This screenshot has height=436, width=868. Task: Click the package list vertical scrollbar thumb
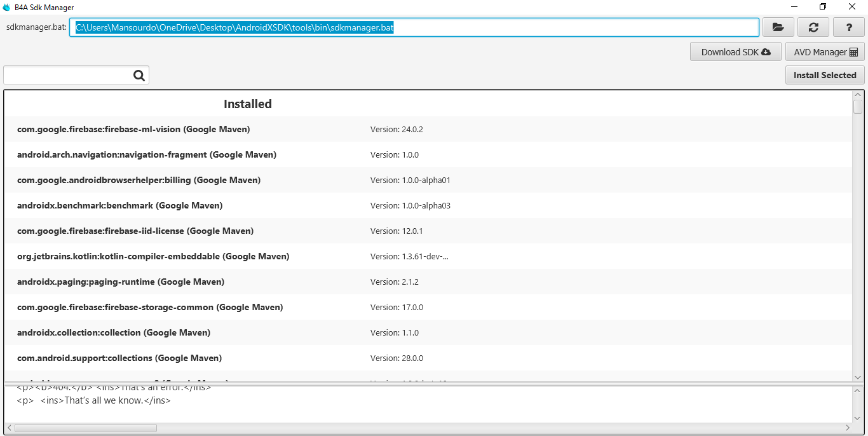click(x=857, y=107)
